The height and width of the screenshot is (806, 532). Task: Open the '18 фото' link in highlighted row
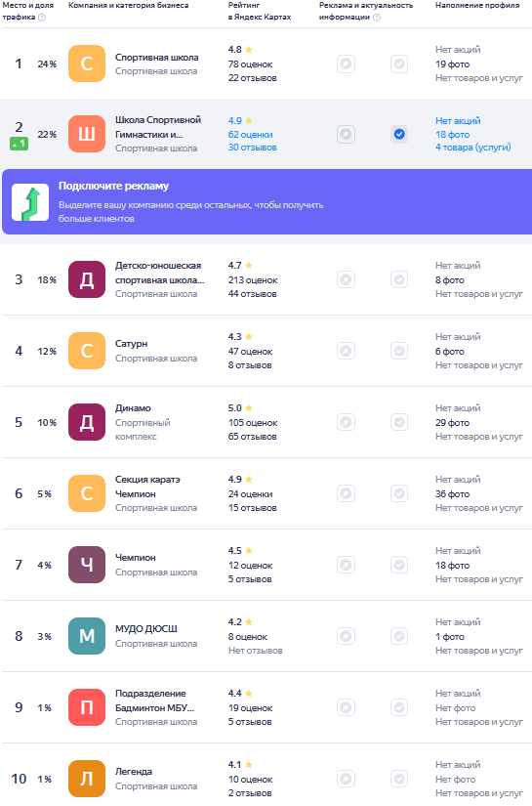(452, 134)
